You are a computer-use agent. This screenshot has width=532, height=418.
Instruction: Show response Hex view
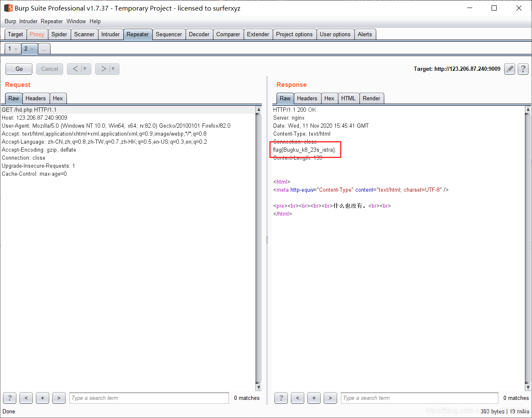click(x=330, y=99)
